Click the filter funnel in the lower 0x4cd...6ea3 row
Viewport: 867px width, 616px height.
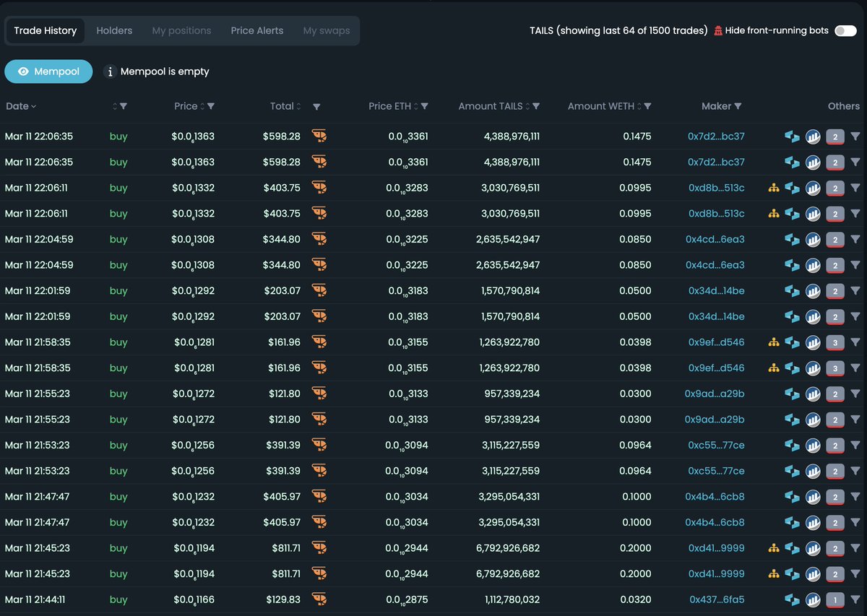pos(855,265)
